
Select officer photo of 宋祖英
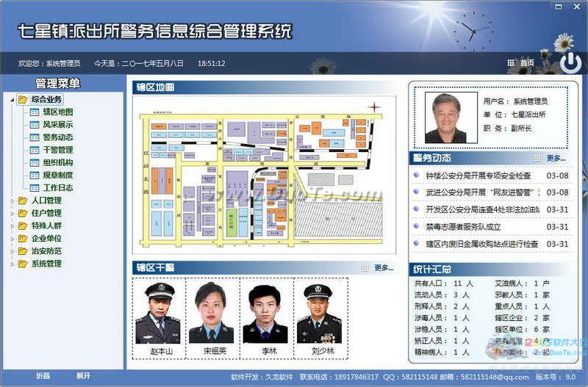tap(212, 313)
